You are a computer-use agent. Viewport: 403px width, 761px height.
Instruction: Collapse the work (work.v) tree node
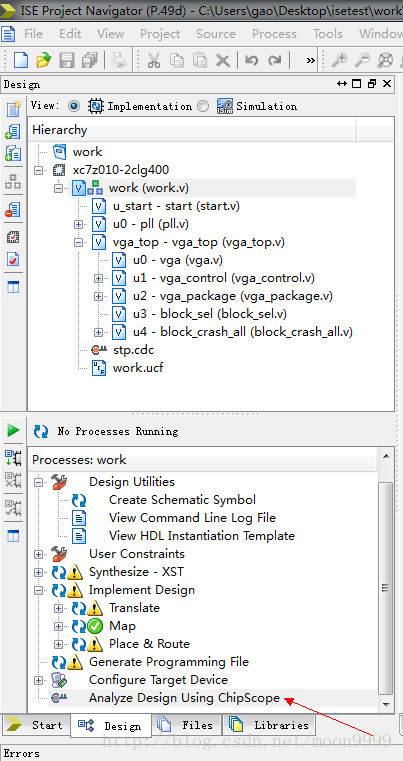pyautogui.click(x=59, y=188)
